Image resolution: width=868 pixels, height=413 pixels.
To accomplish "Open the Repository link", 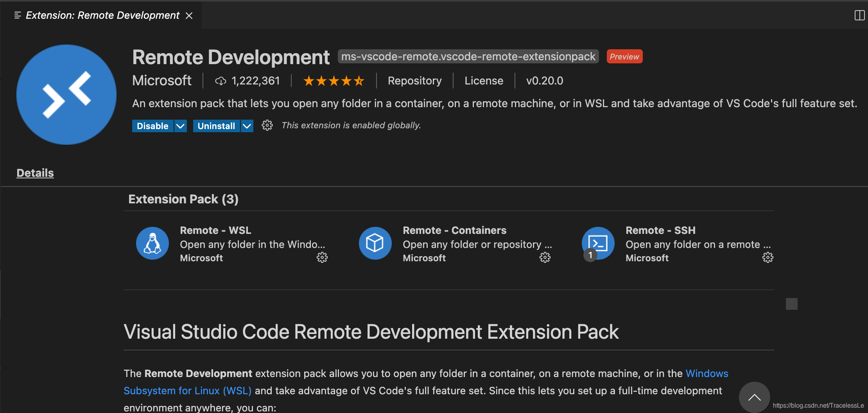I will point(414,81).
